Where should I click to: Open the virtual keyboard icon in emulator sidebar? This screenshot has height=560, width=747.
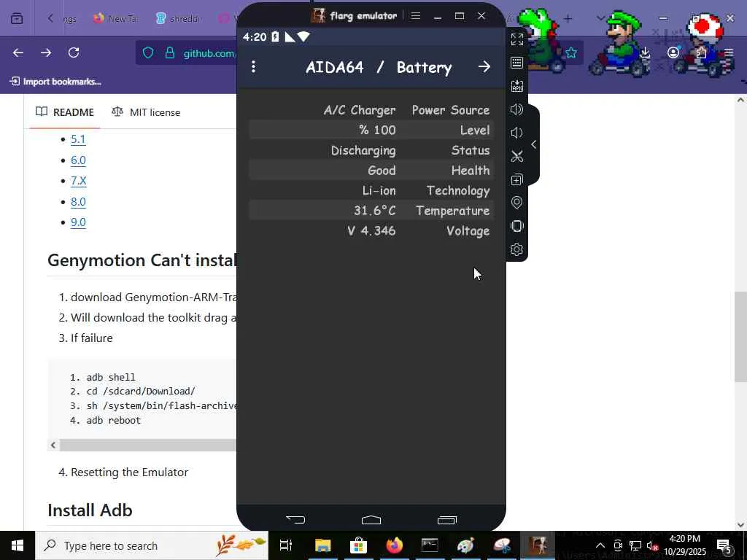tap(517, 63)
